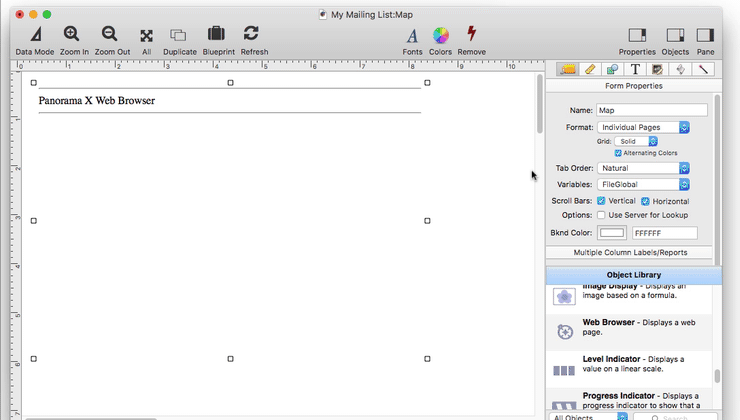The width and height of the screenshot is (740, 420).
Task: Click the bottom-center selection handle
Action: click(230, 359)
